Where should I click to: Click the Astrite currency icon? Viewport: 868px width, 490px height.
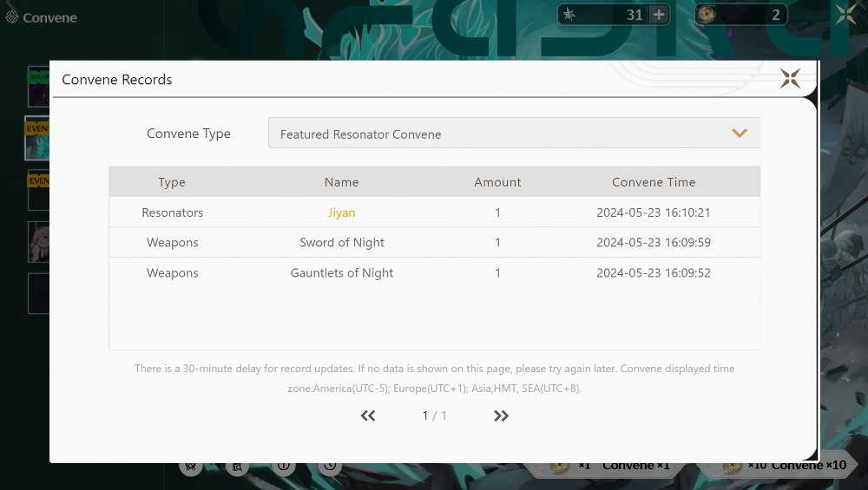(569, 15)
